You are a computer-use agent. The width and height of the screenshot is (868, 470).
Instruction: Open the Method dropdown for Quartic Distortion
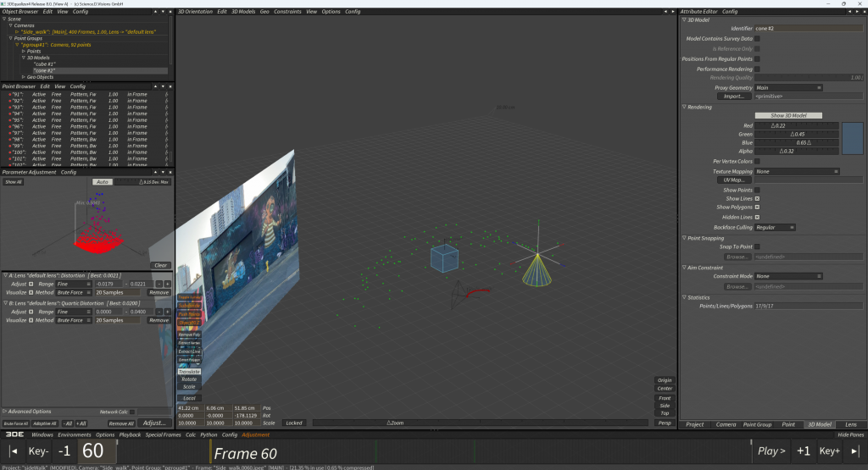pyautogui.click(x=74, y=320)
